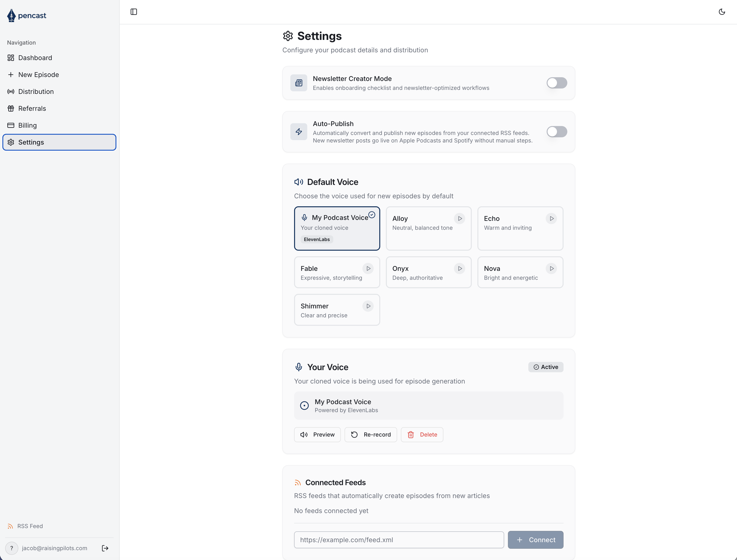Click the Connected Feeds RSS icon
Image resolution: width=737 pixels, height=560 pixels.
pos(298,483)
